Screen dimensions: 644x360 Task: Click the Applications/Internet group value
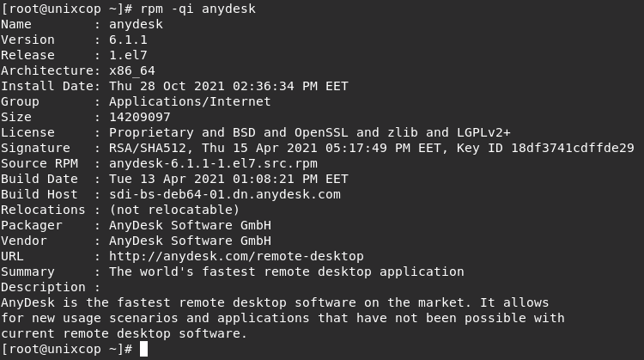pyautogui.click(x=190, y=101)
